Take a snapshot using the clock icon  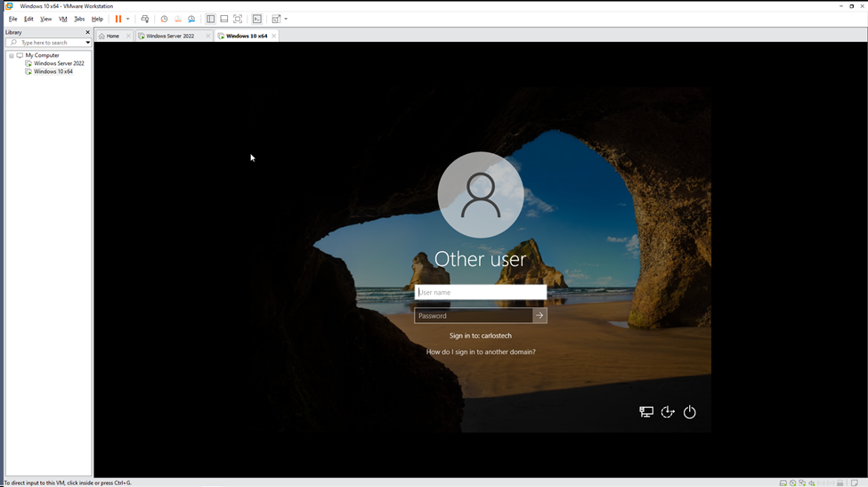[164, 19]
